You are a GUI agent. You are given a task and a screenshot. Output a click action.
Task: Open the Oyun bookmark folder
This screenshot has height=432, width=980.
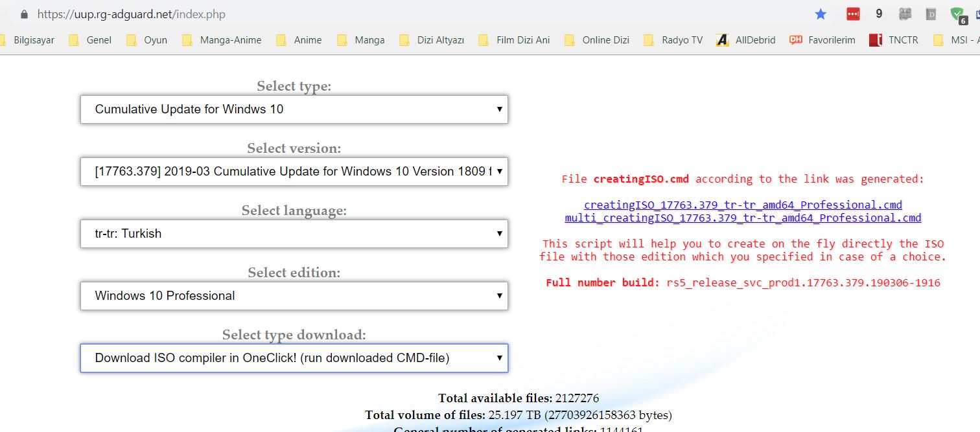click(147, 40)
